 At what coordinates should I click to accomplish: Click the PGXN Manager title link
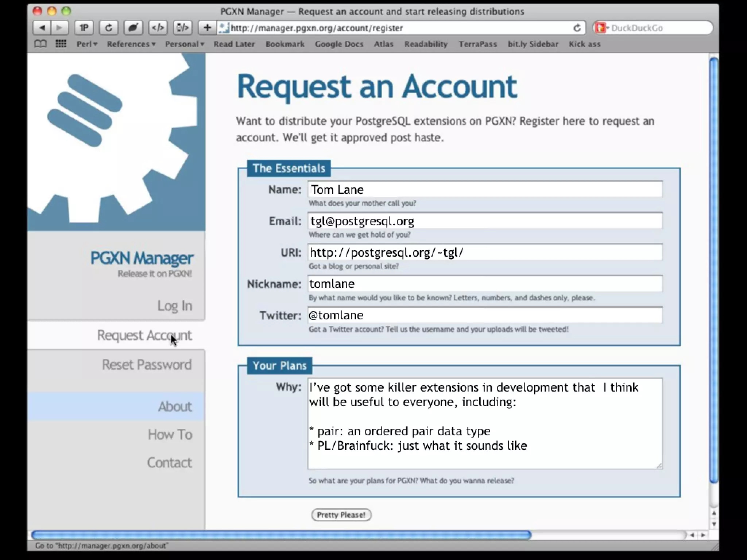pos(142,258)
